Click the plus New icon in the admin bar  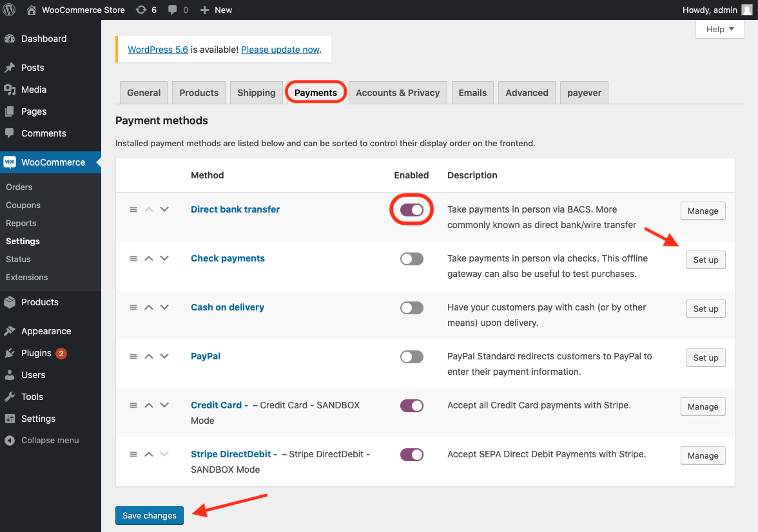click(x=204, y=10)
